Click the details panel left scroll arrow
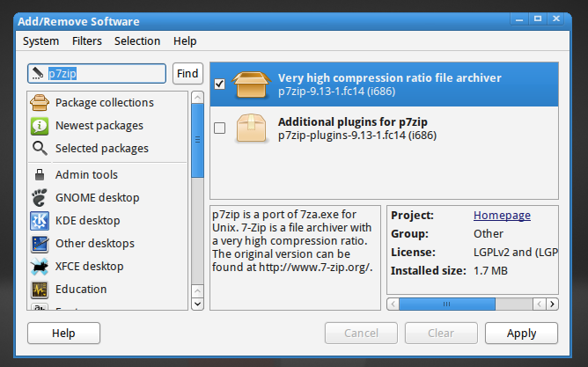The height and width of the screenshot is (367, 588). (393, 304)
